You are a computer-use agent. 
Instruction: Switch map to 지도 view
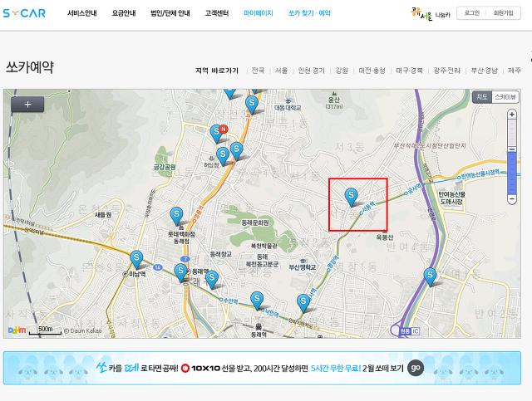482,97
